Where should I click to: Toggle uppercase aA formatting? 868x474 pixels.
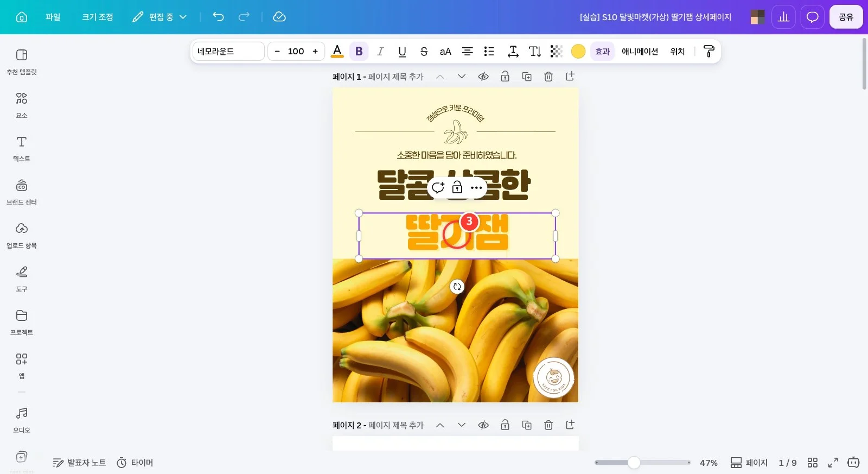point(445,51)
